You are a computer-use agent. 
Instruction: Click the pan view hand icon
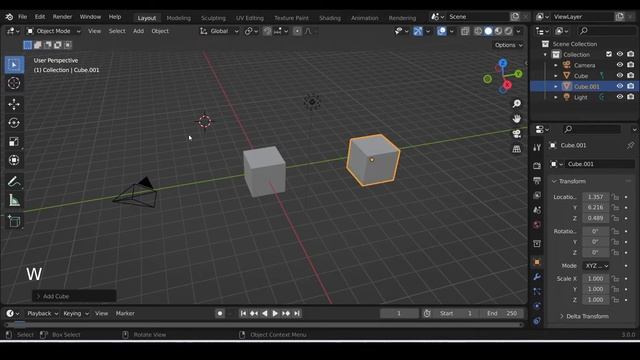tap(517, 119)
